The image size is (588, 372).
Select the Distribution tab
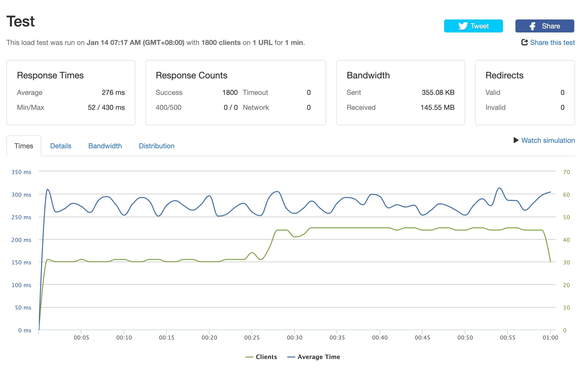(157, 146)
